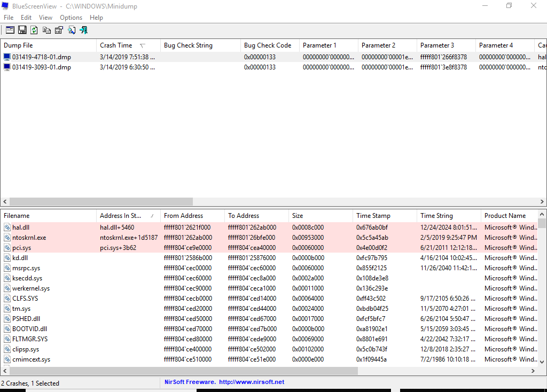Click the driver icon beside BOOTVID.dll
The image size is (547, 392).
click(x=7, y=328)
